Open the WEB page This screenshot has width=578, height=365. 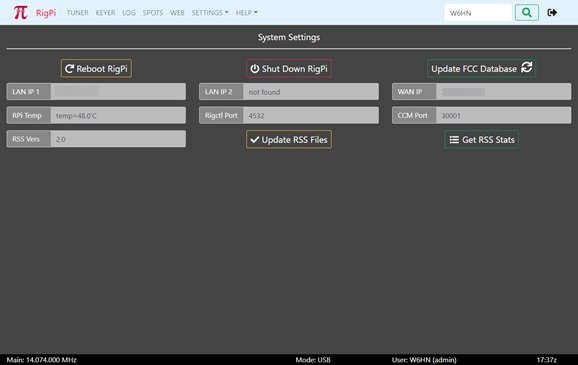coord(177,13)
